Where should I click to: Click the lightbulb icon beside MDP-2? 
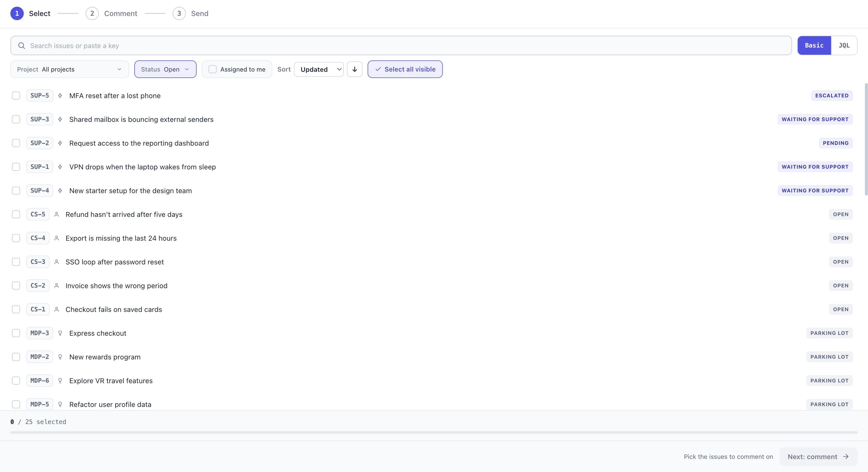tap(60, 357)
